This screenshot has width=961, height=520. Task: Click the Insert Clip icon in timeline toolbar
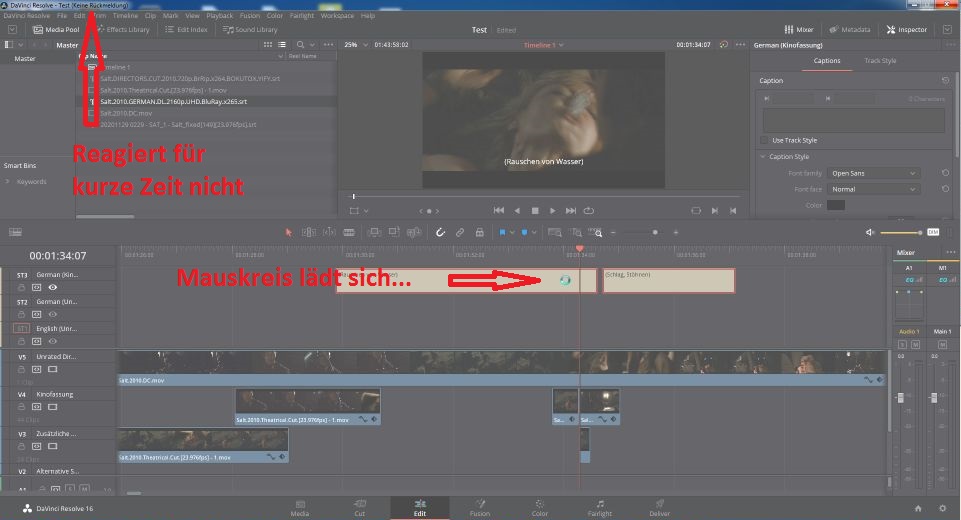374,232
